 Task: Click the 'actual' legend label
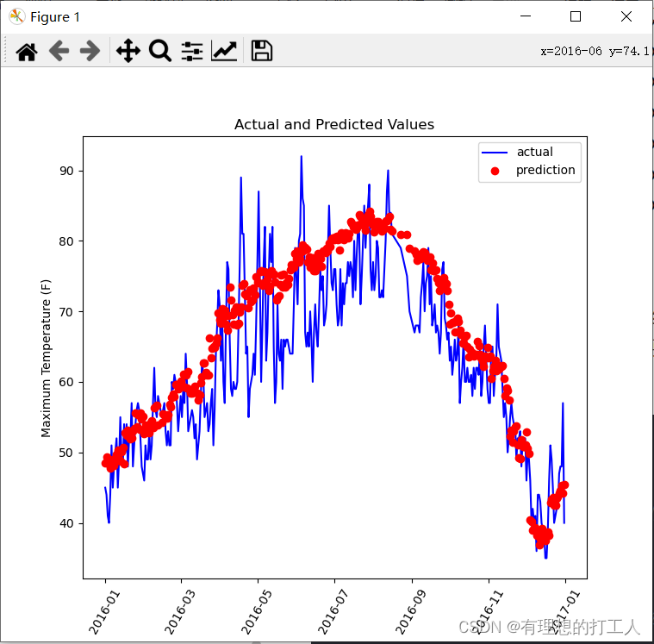(535, 152)
